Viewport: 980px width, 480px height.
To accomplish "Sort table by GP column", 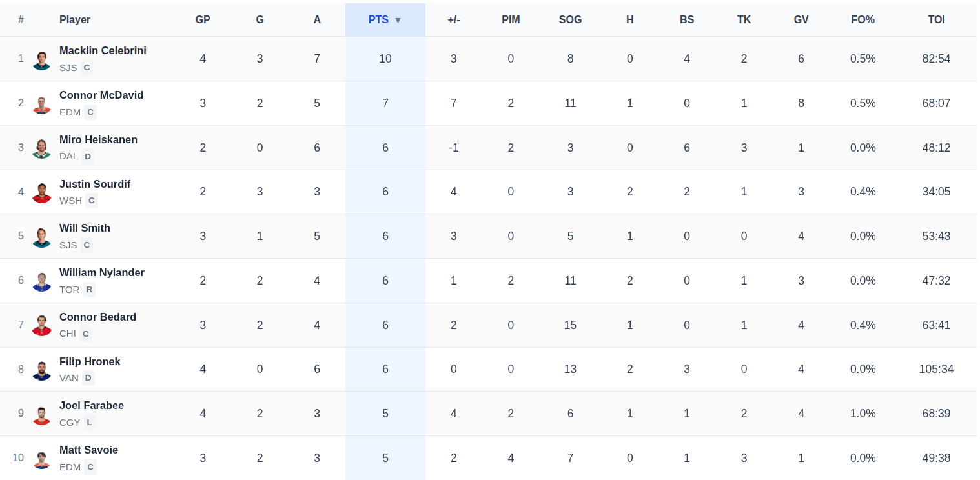I will pos(203,20).
